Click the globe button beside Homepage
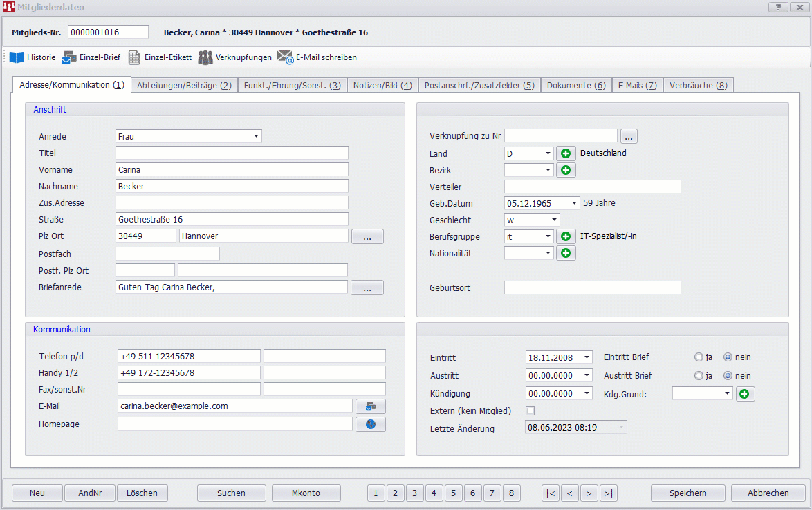Viewport: 812px width, 510px height. point(370,424)
